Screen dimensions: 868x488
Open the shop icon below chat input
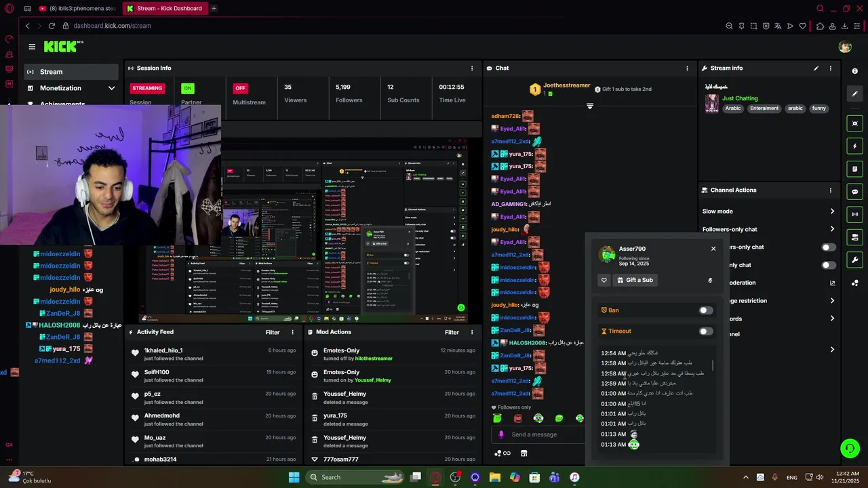pos(524,453)
